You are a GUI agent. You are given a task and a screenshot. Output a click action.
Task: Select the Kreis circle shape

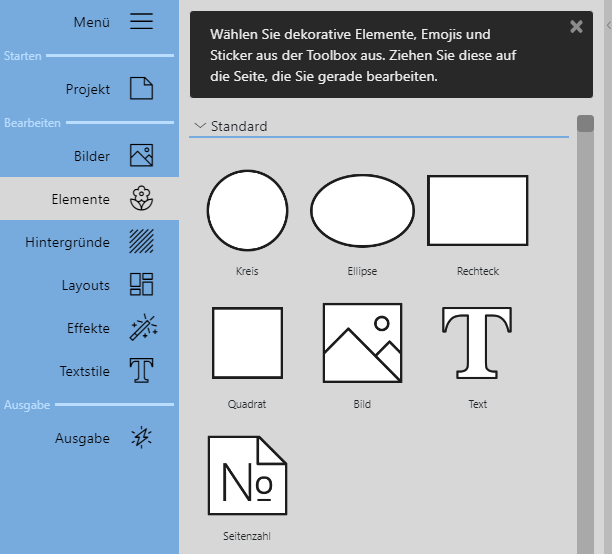pos(247,210)
